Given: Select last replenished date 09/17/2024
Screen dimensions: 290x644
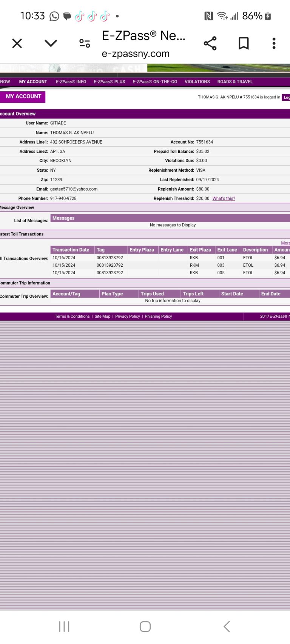Looking at the screenshot, I should coord(207,180).
